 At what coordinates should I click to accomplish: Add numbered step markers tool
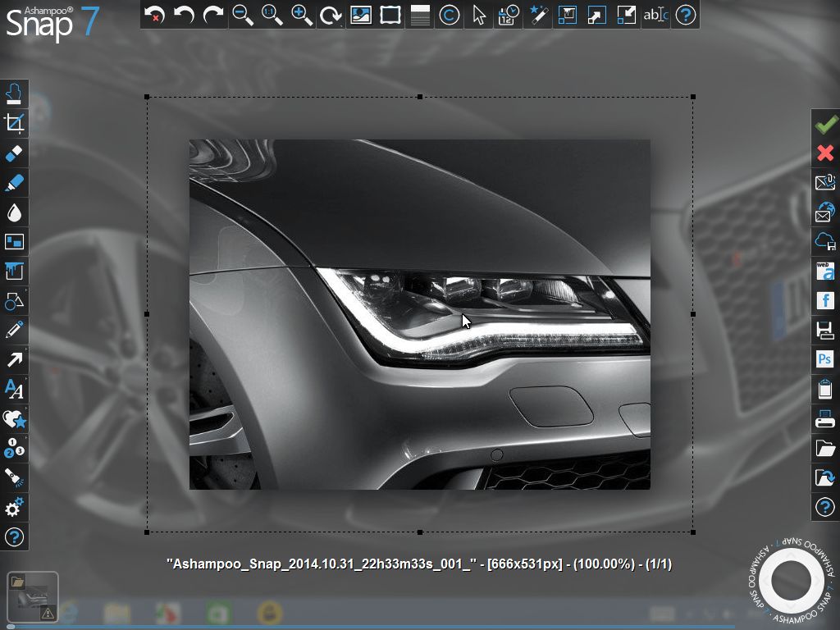pos(15,449)
